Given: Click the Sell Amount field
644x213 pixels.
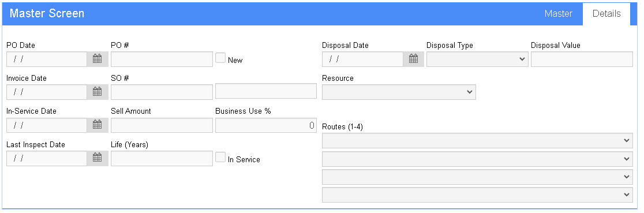Looking at the screenshot, I should [x=162, y=125].
